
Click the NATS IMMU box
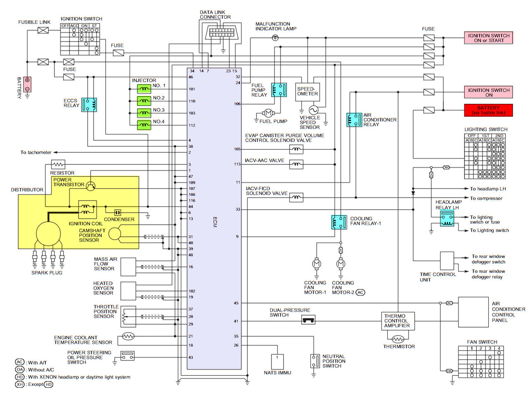coord(277,361)
